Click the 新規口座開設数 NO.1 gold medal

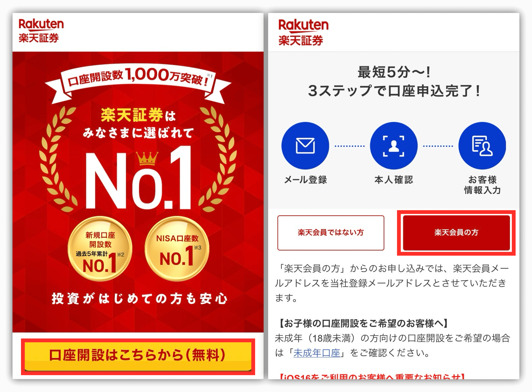[100, 249]
